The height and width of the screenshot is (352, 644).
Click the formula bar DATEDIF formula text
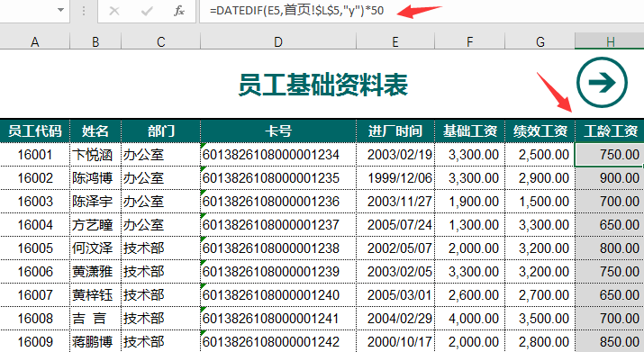click(296, 10)
